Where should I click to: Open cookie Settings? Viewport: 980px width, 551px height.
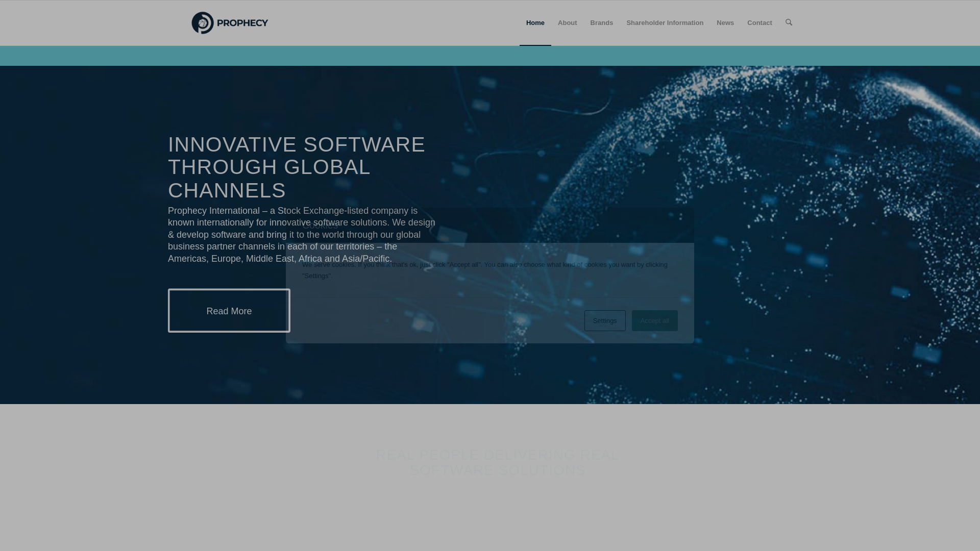pyautogui.click(x=605, y=320)
